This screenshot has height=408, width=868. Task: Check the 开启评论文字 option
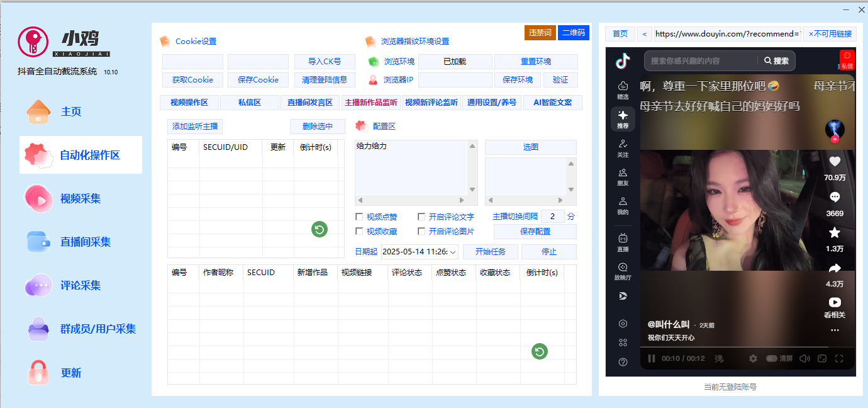click(x=421, y=216)
